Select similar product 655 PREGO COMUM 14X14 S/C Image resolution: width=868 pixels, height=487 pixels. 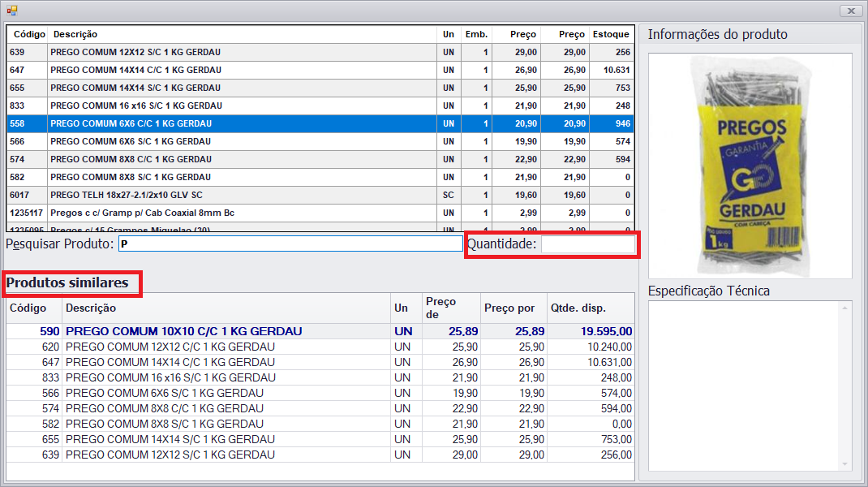click(x=320, y=439)
